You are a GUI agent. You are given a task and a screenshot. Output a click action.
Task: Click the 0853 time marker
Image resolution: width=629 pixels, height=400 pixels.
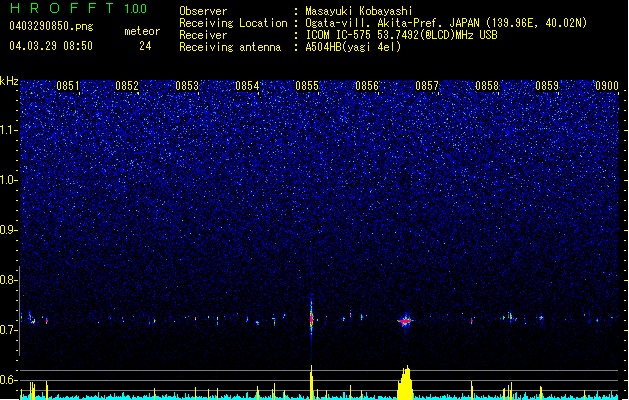[x=187, y=86]
